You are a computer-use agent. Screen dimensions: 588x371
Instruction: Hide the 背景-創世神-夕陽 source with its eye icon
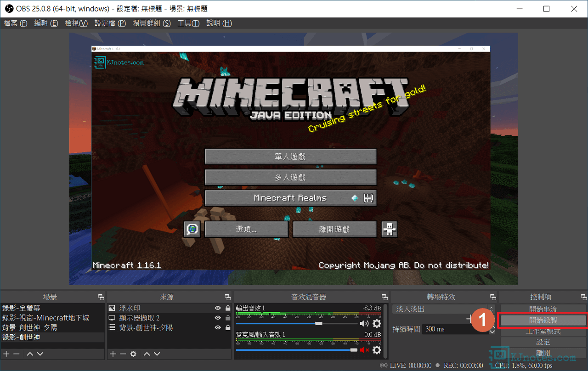coord(218,327)
